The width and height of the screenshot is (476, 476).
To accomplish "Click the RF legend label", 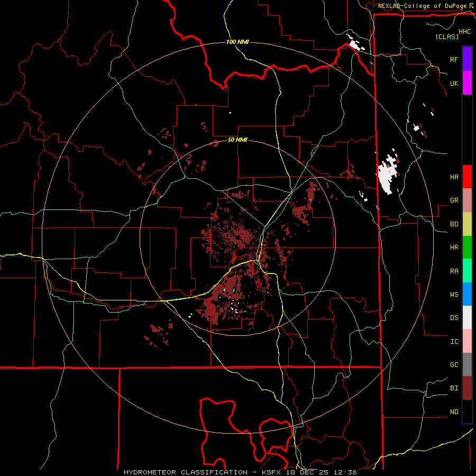I will 454,59.
